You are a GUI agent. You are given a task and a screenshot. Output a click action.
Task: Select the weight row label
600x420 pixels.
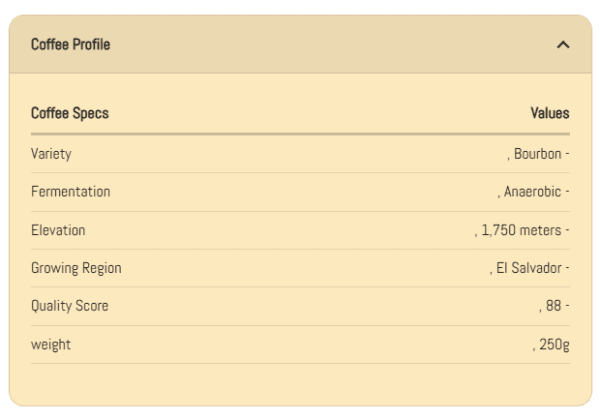tap(51, 344)
